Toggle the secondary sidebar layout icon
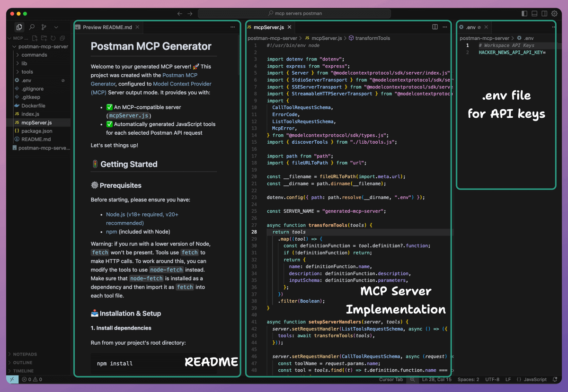The height and width of the screenshot is (392, 568). click(x=544, y=14)
